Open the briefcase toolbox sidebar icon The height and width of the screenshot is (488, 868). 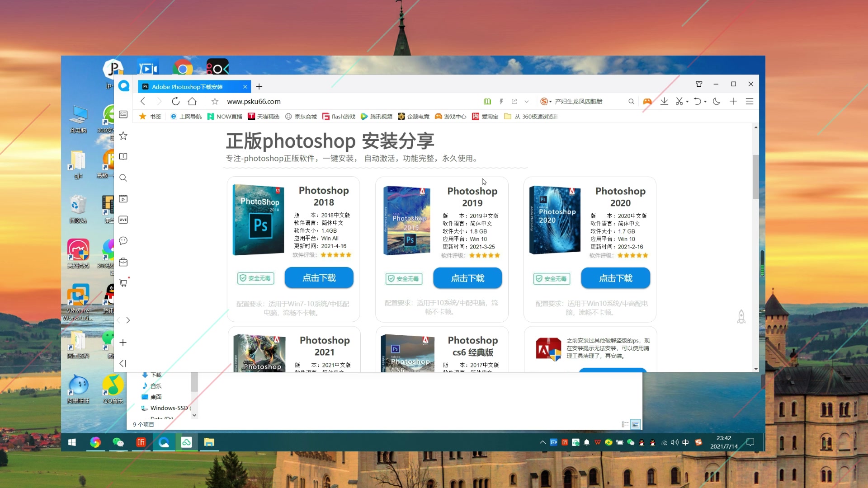click(123, 262)
